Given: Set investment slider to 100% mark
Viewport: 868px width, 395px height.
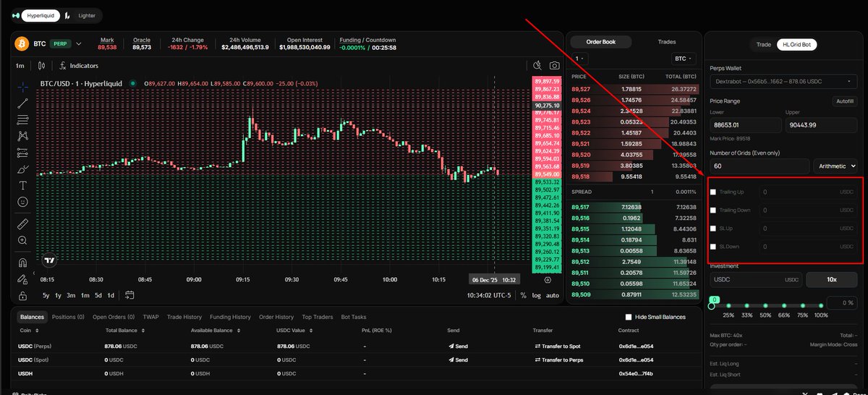Looking at the screenshot, I should coord(821,307).
